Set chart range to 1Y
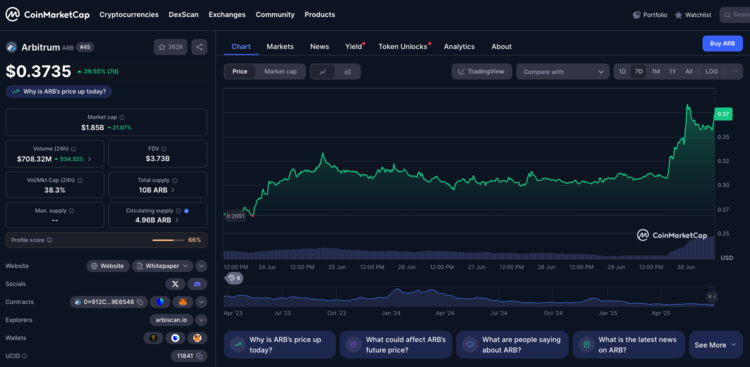The image size is (750, 367). (673, 71)
